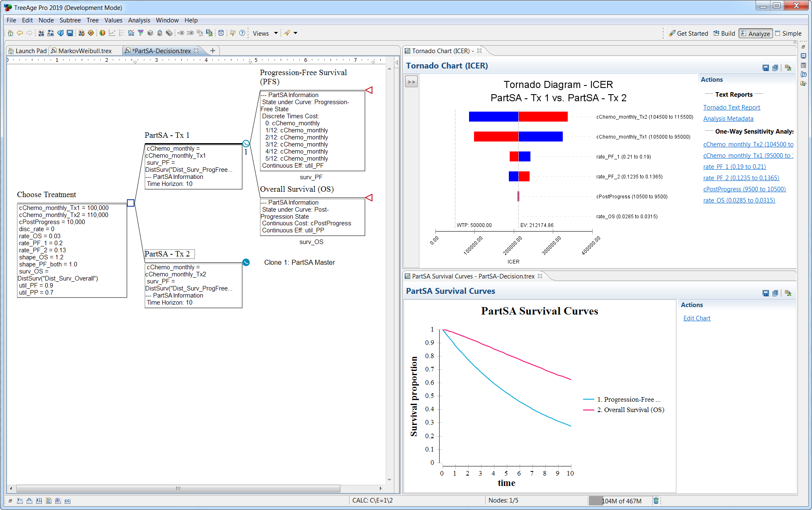Click the blue cChemo_monthly_Tx2 tornado bar
This screenshot has height=510, width=812.
pyautogui.click(x=494, y=117)
